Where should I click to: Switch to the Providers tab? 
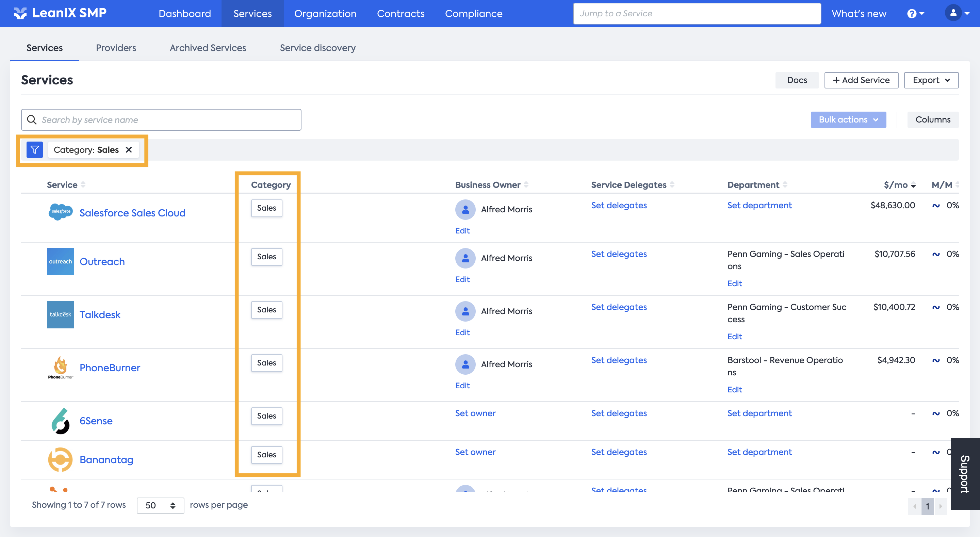[x=116, y=48]
